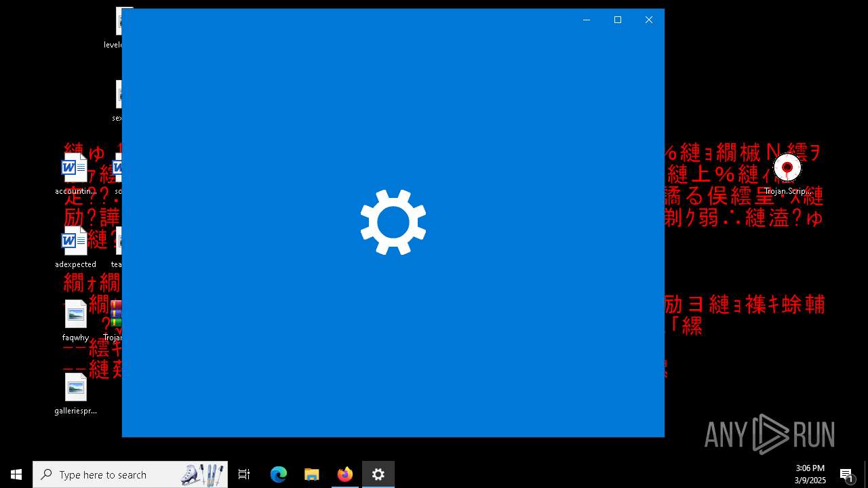Close the Settings window

coord(649,20)
